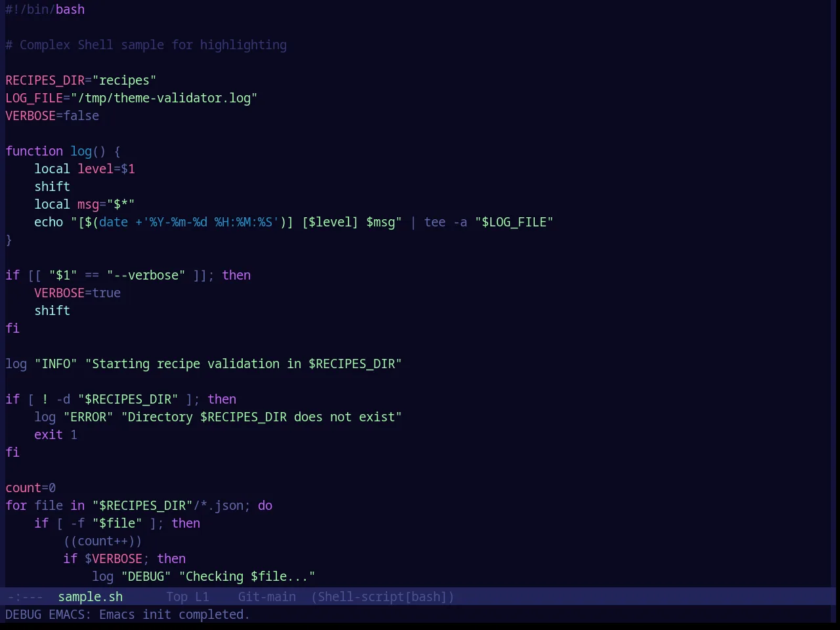
Task: Click the closing brace of log function
Action: coord(9,240)
